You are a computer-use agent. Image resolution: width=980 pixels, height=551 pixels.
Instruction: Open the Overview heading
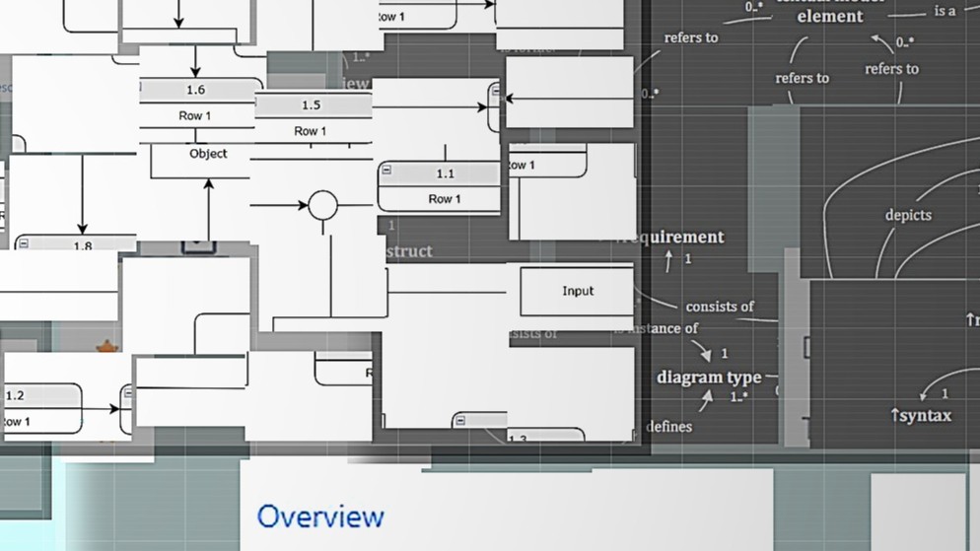(x=320, y=517)
